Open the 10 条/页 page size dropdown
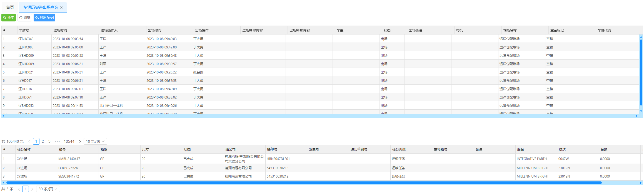This screenshot has width=644, height=192. pyautogui.click(x=95, y=141)
